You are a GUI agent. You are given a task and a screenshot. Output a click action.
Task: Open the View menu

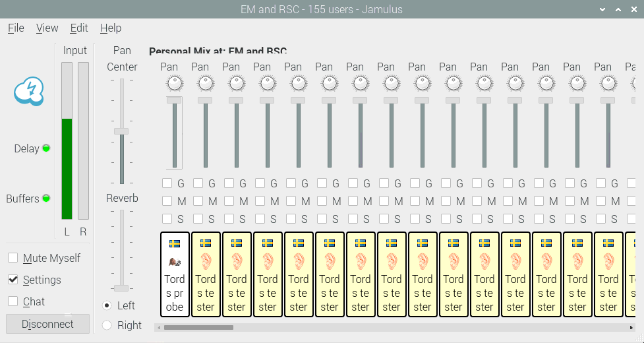pos(47,28)
